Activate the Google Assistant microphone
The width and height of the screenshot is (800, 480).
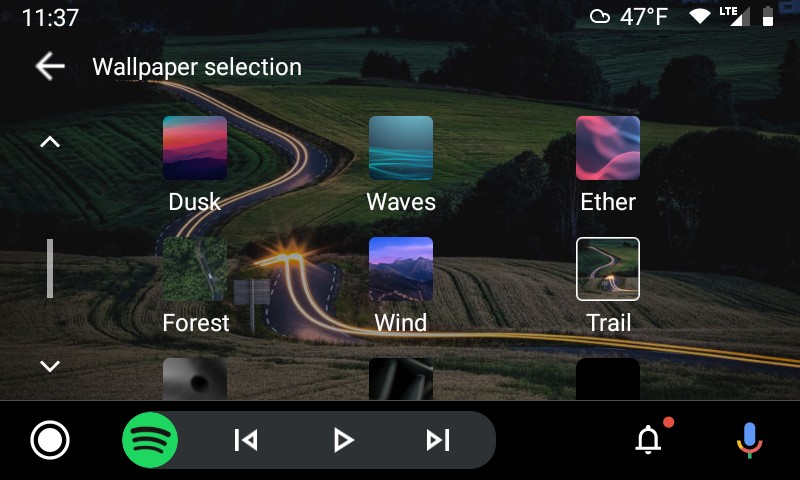point(749,440)
